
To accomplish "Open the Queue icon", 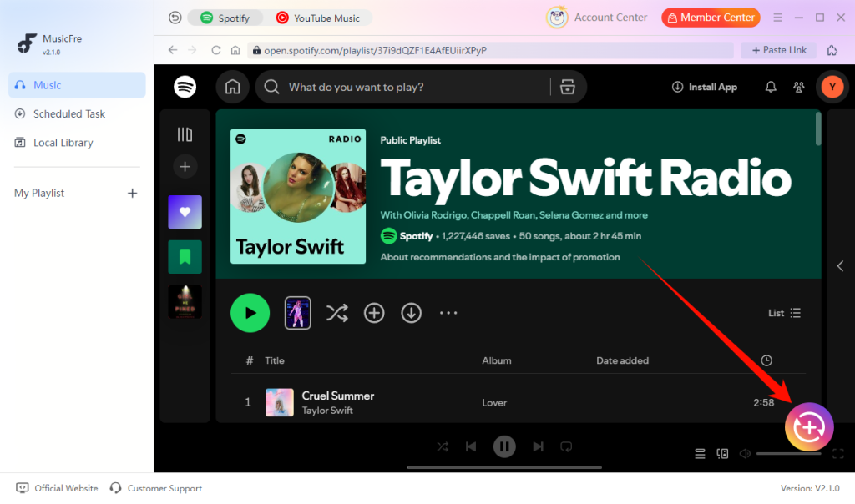I will tap(701, 453).
